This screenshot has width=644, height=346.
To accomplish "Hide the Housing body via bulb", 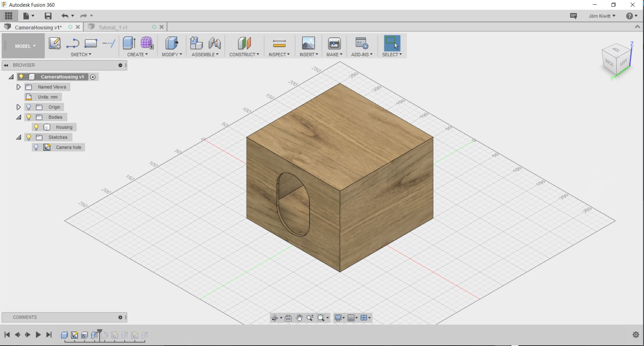I will click(x=37, y=127).
